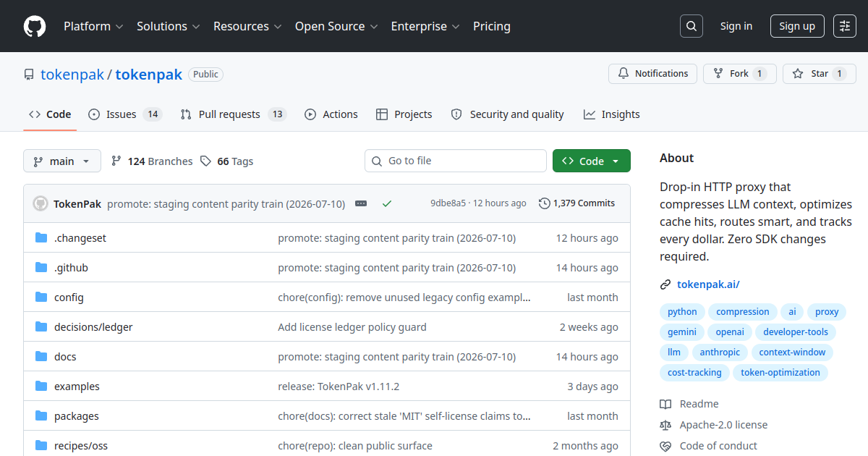The width and height of the screenshot is (868, 456).
Task: Open the Pricing page
Action: (492, 26)
